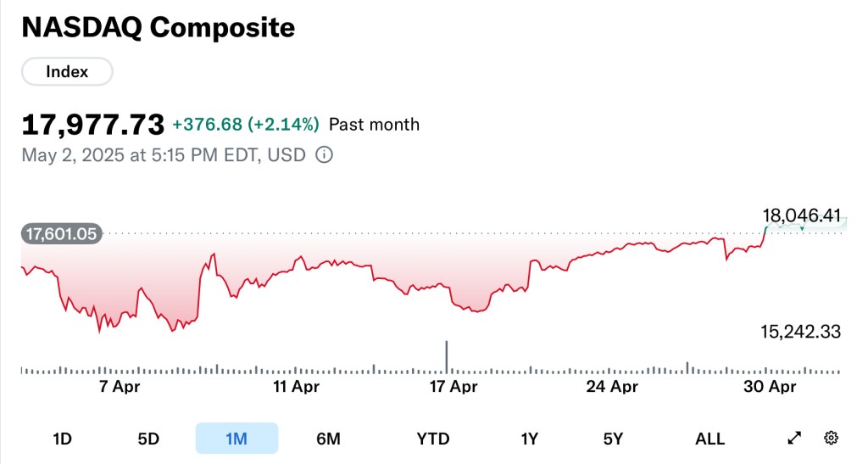The image size is (868, 464).
Task: Click the info icon beside USD
Action: [324, 155]
